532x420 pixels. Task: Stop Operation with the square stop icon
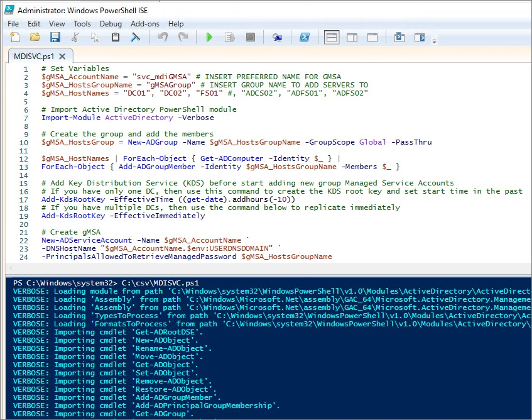tap(251, 36)
